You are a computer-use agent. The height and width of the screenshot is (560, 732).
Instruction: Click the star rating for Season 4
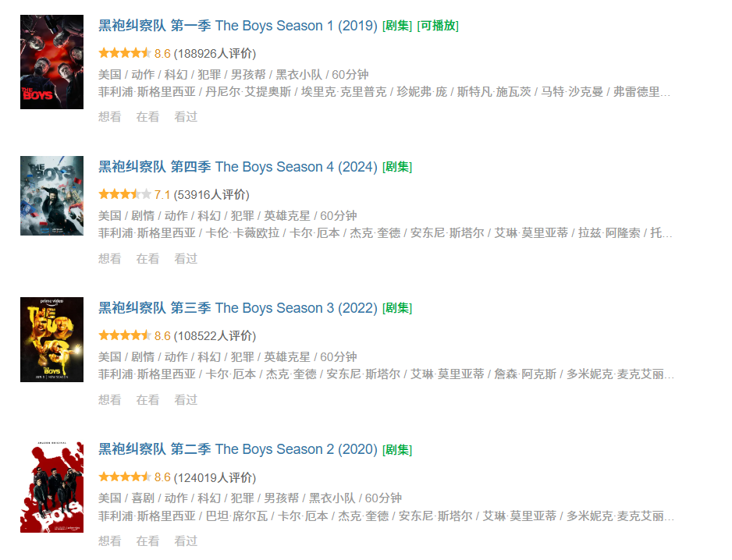(x=125, y=194)
